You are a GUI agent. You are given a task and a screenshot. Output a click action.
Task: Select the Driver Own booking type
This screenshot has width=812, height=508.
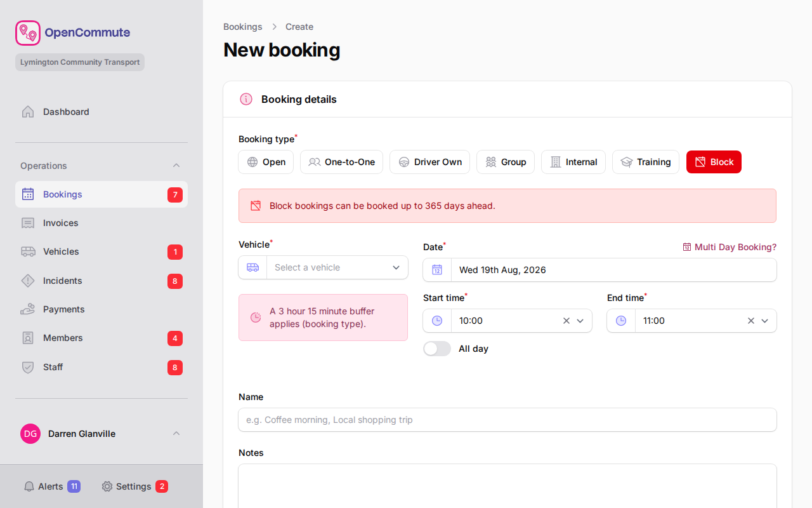tap(429, 162)
